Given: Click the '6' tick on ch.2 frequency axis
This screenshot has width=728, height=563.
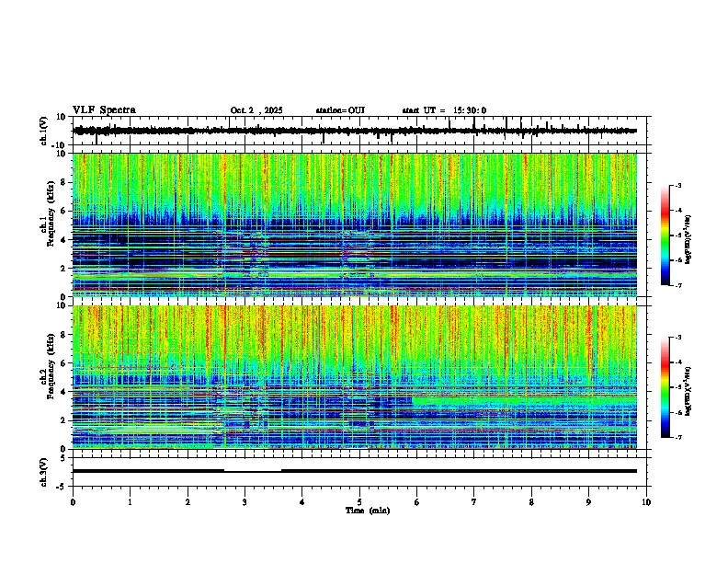Looking at the screenshot, I should (63, 363).
